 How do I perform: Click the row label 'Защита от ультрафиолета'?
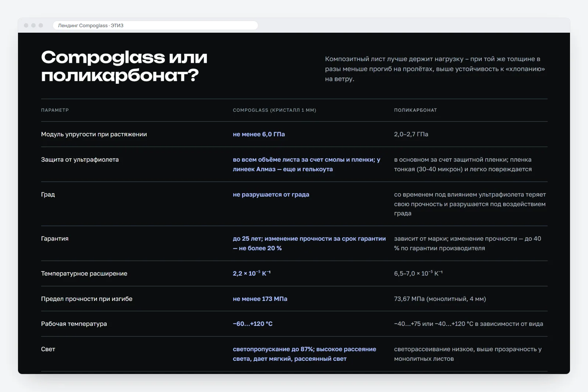pos(80,159)
